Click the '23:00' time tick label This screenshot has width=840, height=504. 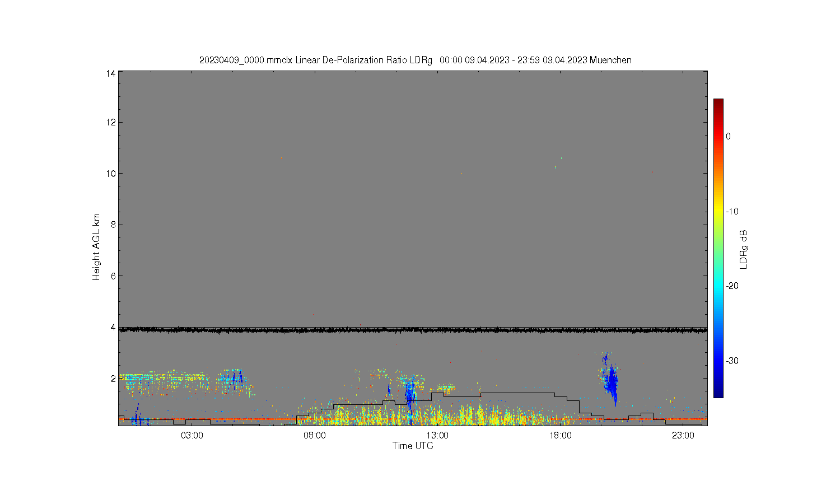point(683,436)
